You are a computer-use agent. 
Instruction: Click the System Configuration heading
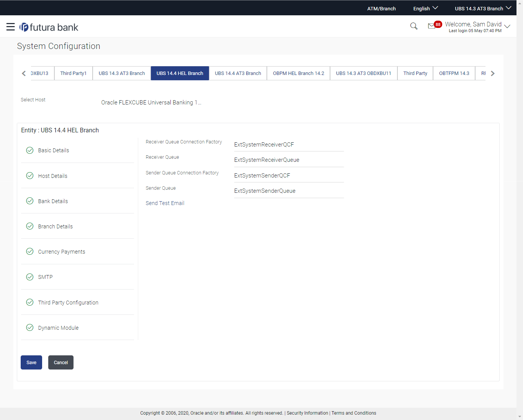pyautogui.click(x=59, y=46)
